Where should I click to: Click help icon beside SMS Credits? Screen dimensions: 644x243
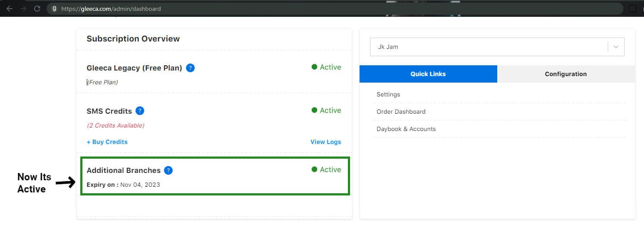(x=140, y=111)
